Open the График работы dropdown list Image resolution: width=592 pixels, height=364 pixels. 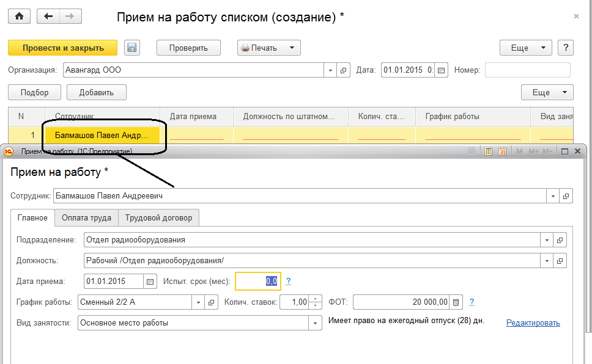[198, 302]
